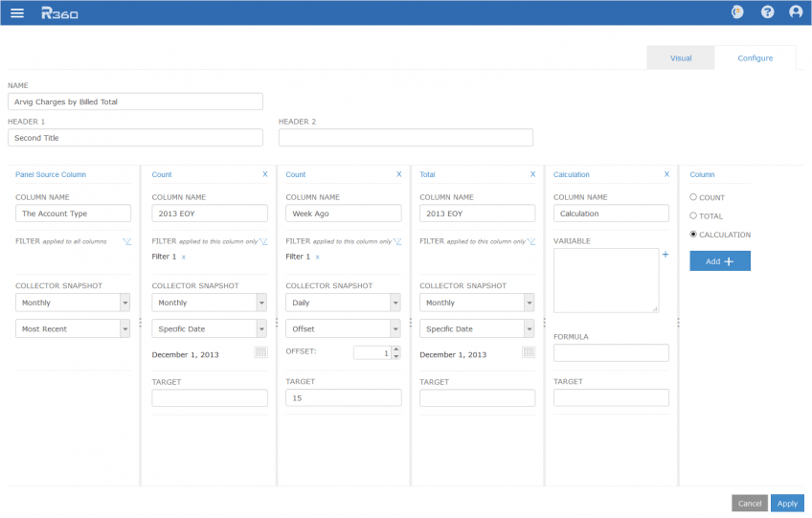Grab the resize handle of VARIABLE text area
812x518 pixels.
[x=655, y=308]
